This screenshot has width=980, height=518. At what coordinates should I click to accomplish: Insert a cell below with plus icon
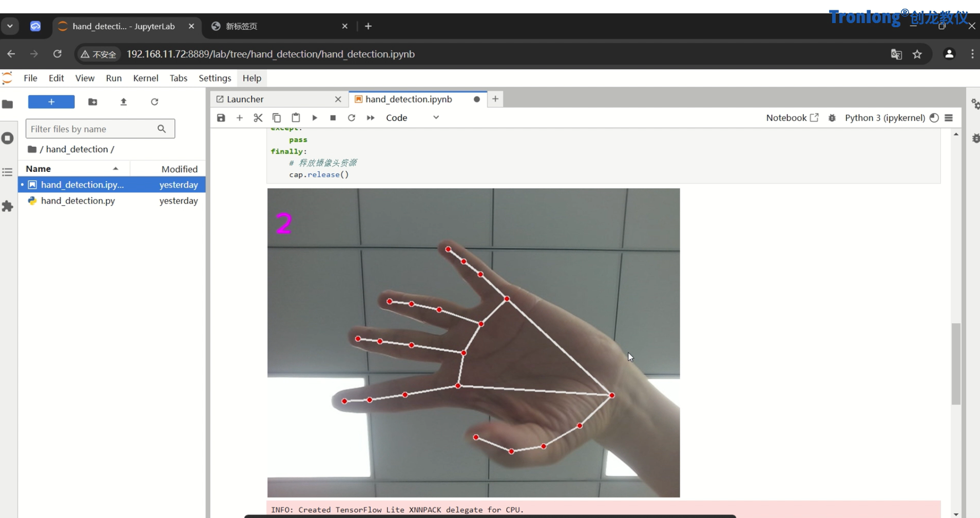click(239, 118)
